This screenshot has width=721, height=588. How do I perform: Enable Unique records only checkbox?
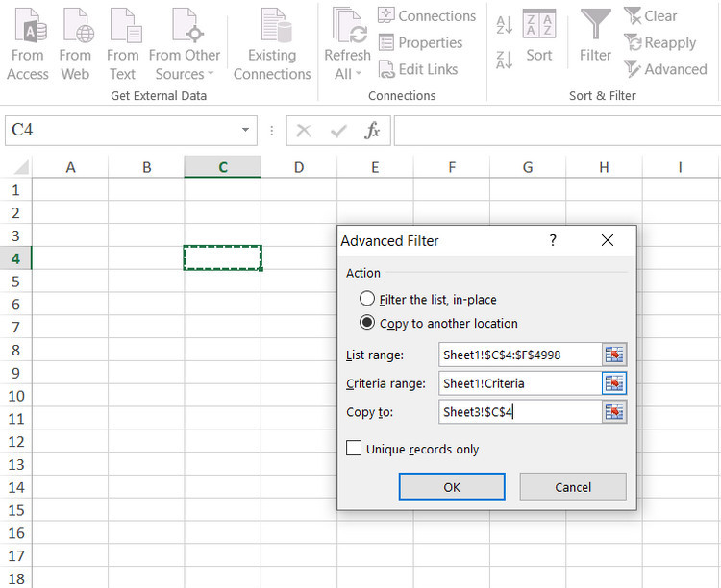coord(354,448)
